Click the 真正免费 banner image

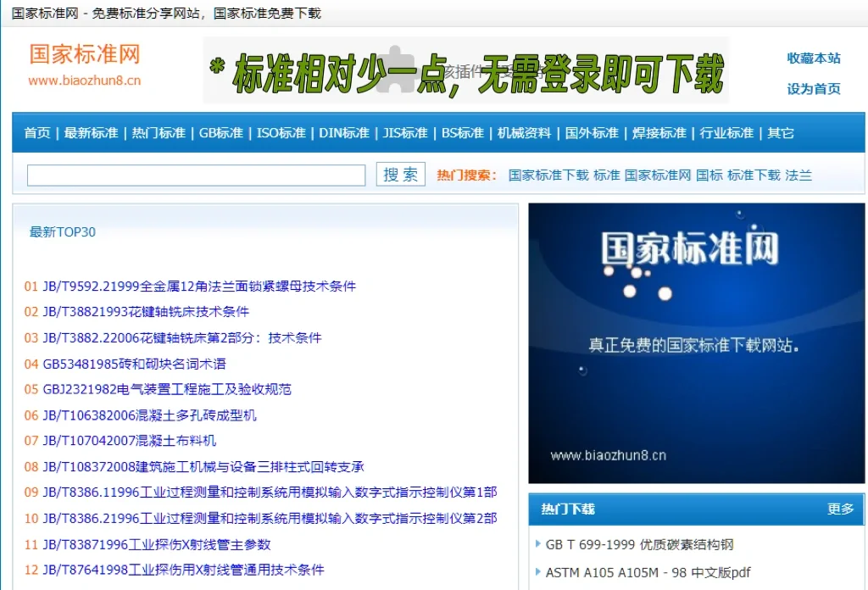[x=696, y=342]
